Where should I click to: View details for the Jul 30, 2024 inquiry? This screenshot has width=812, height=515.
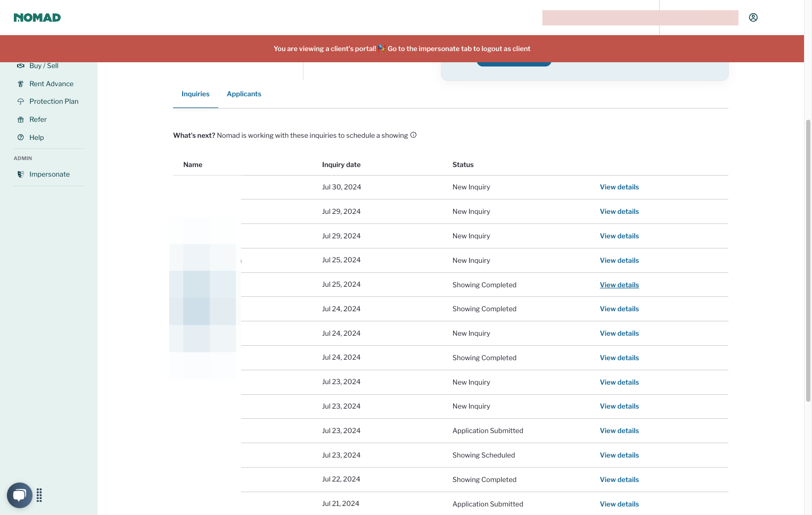click(x=619, y=187)
